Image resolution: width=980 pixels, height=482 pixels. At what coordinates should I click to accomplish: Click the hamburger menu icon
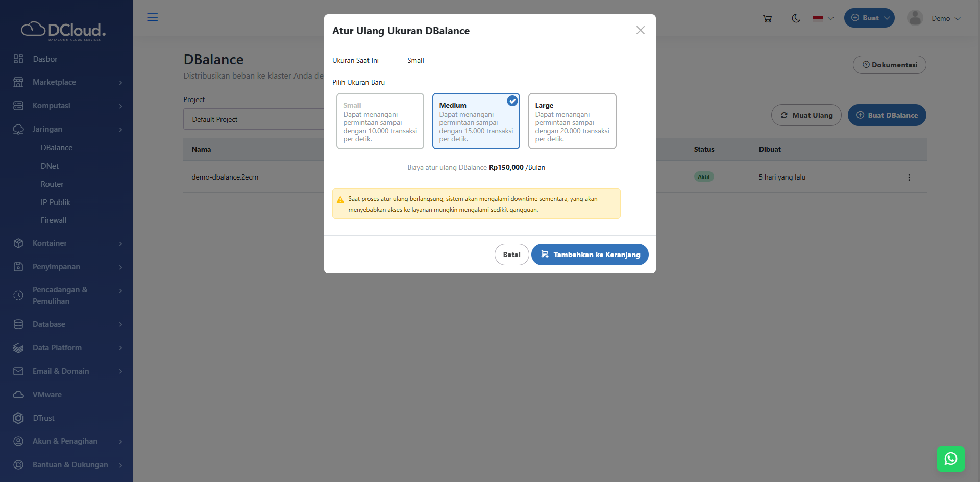click(152, 17)
